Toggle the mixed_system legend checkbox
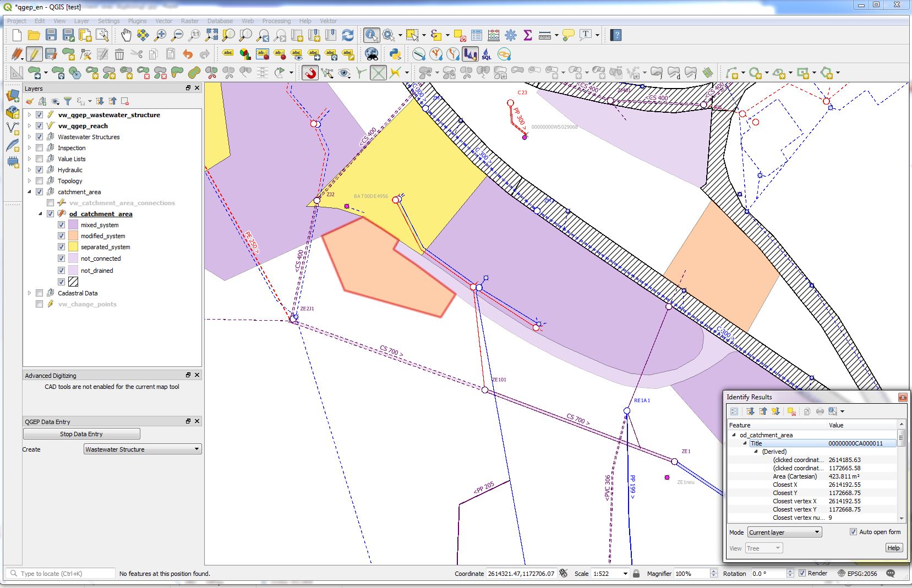The image size is (912, 588). (61, 225)
